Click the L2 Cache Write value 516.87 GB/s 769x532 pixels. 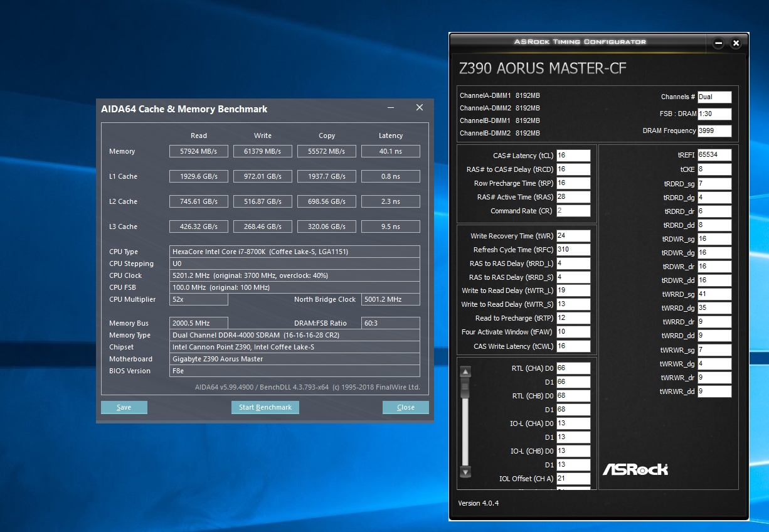pyautogui.click(x=263, y=201)
